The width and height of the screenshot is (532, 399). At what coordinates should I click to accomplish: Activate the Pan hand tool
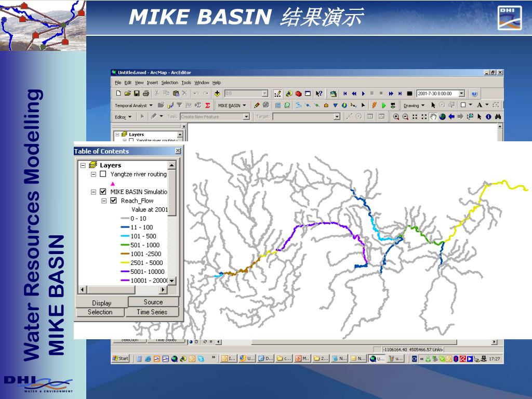point(433,117)
